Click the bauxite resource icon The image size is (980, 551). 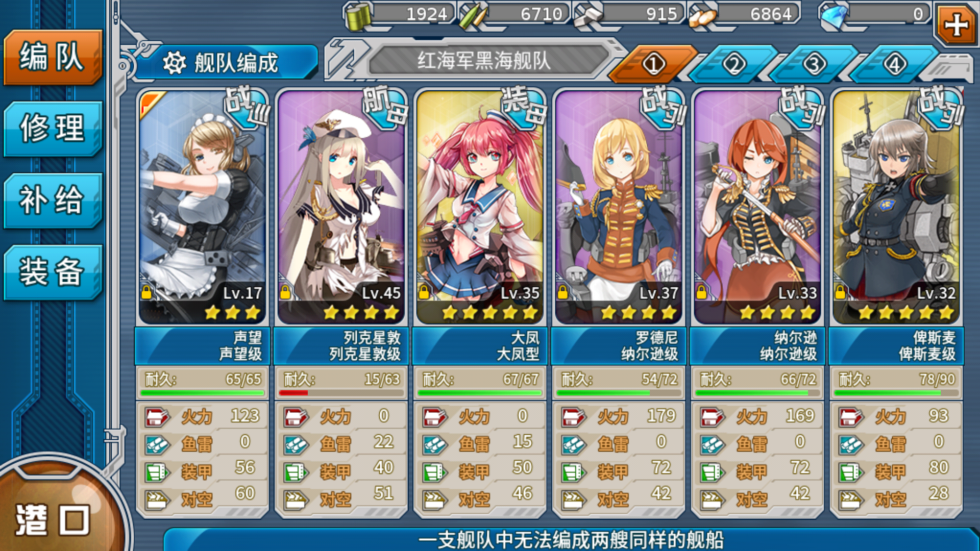coord(702,17)
